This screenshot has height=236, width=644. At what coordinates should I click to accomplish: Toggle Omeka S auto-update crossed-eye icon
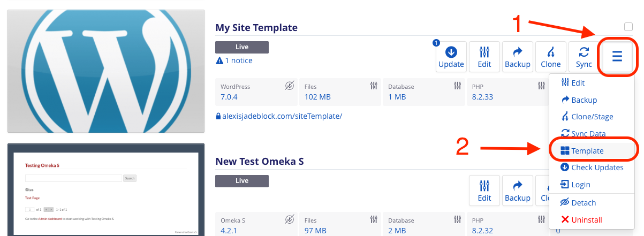[290, 219]
